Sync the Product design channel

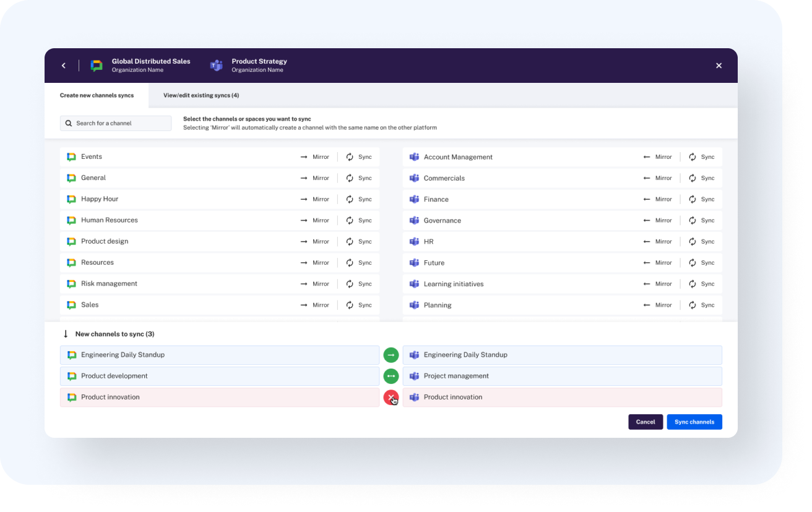359,242
